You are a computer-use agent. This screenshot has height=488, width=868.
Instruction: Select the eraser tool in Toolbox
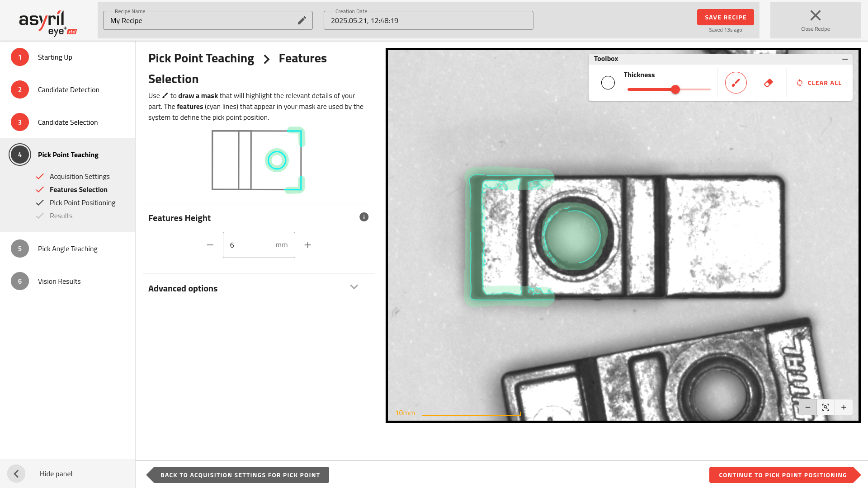(x=768, y=83)
